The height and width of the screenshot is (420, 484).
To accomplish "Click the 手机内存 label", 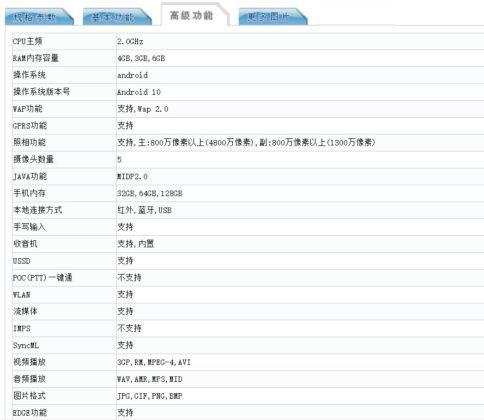I will [29, 193].
